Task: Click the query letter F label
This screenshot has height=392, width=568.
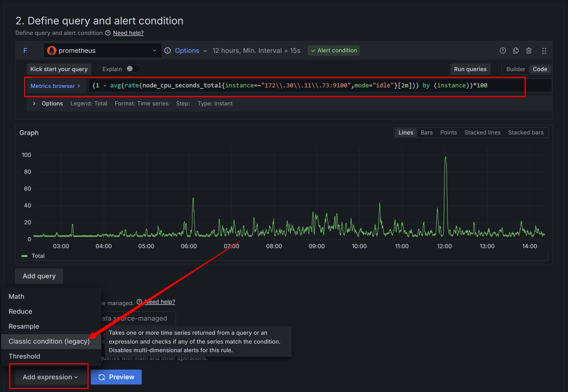Action: [x=25, y=51]
